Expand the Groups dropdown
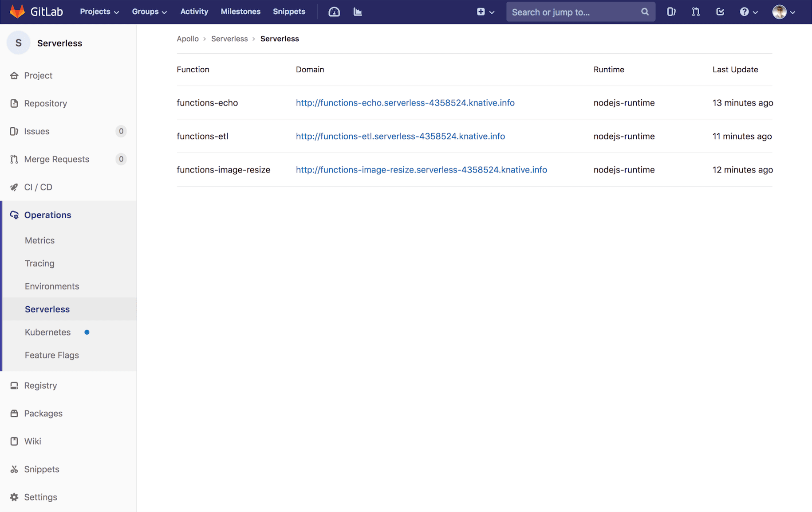Screen dimensions: 812x512 [x=149, y=12]
